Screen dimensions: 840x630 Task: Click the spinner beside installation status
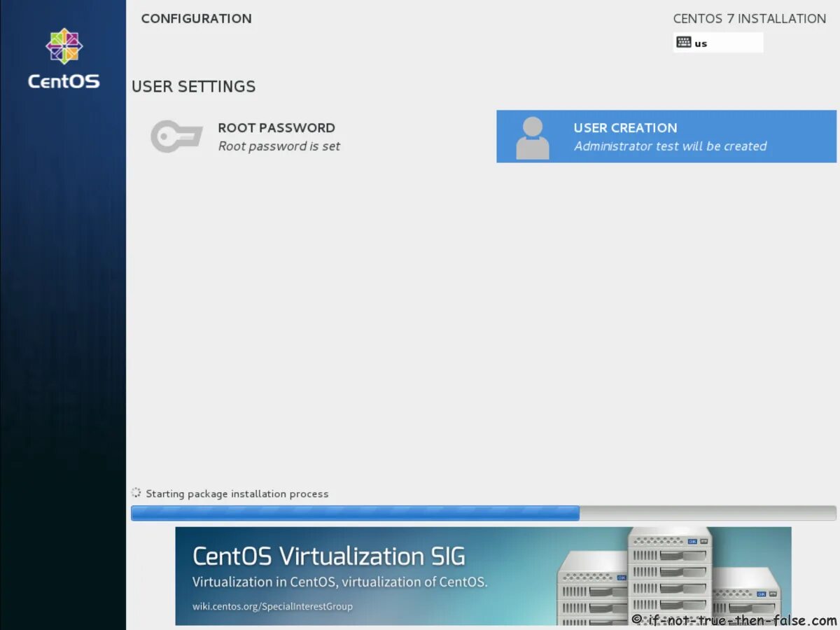(x=136, y=493)
